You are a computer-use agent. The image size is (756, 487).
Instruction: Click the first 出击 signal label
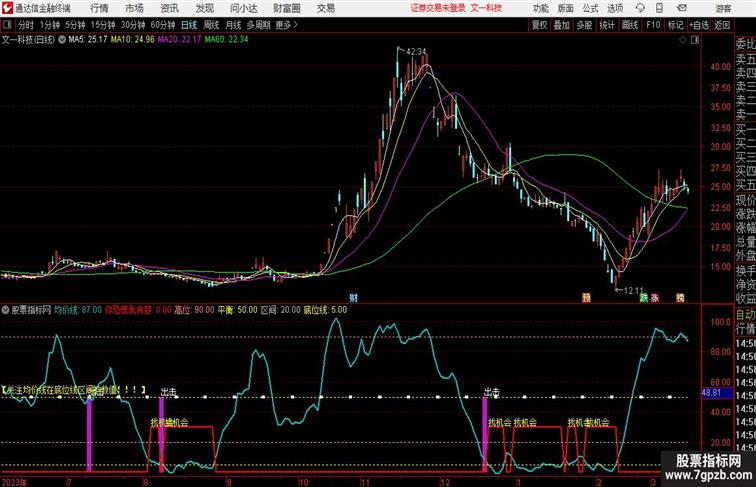click(x=168, y=392)
